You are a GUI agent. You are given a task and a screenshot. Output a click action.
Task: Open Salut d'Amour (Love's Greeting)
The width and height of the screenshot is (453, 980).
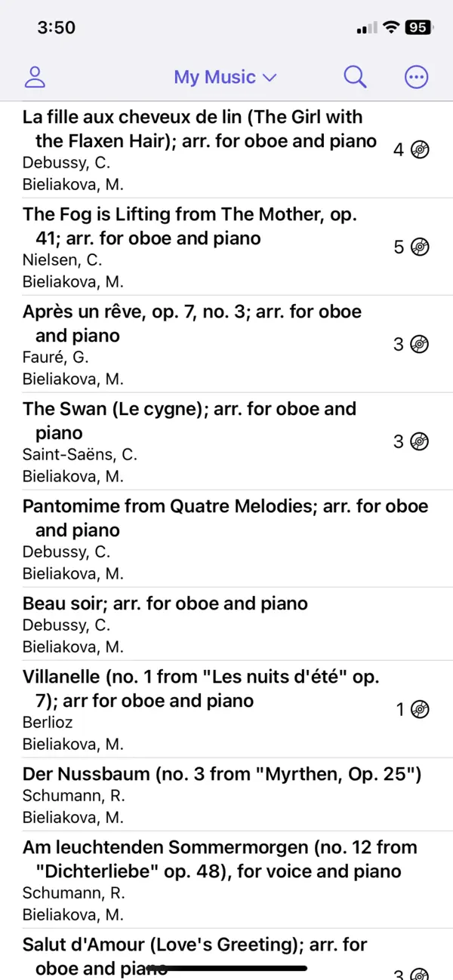pyautogui.click(x=194, y=956)
